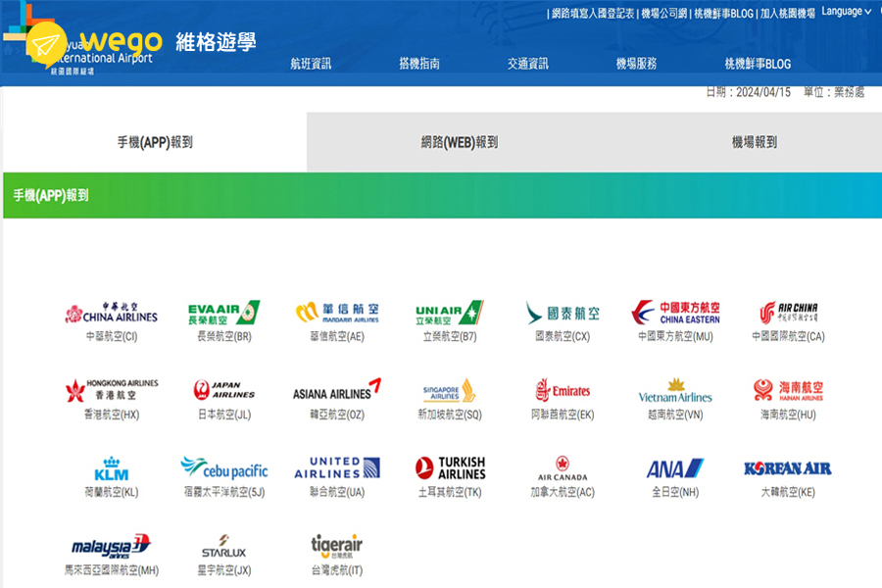
Task: Click the Turkish Airlines logo
Action: point(449,468)
